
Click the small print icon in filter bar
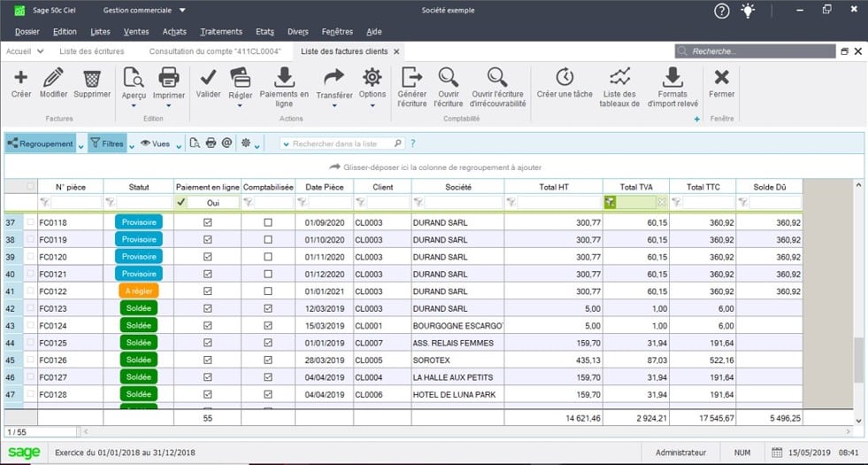[x=211, y=143]
